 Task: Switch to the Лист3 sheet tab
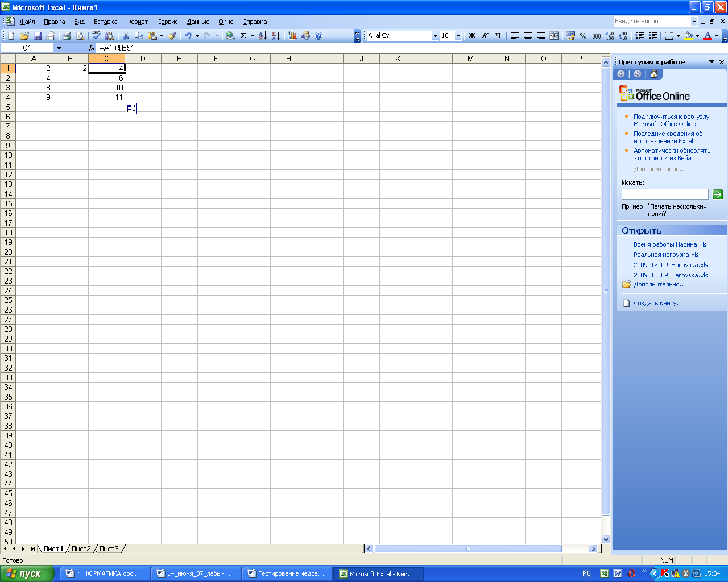[x=109, y=548]
